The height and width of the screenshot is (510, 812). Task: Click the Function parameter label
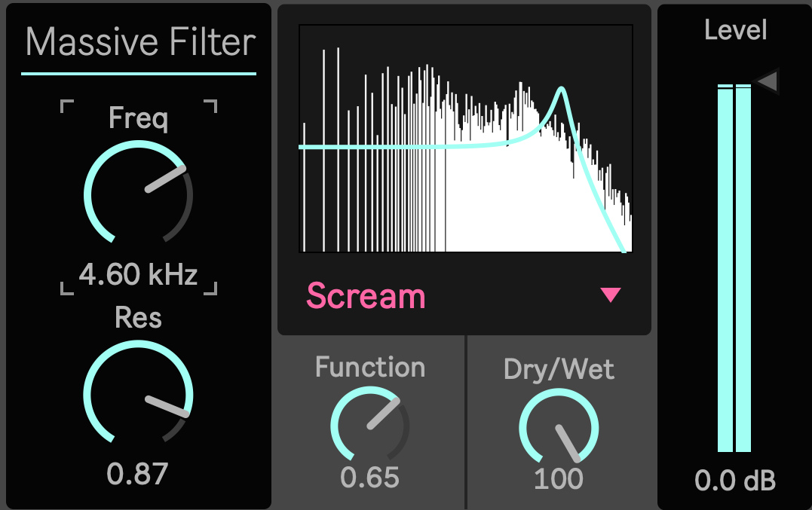coord(369,367)
